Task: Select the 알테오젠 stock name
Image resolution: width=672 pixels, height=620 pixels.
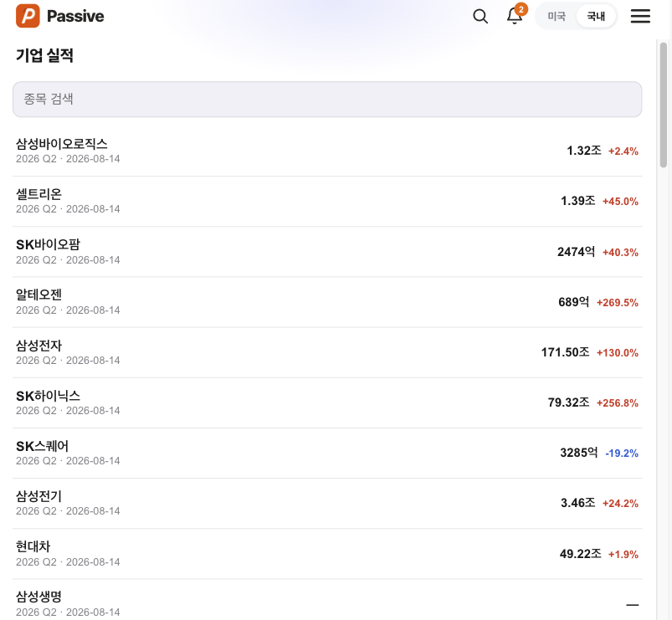Action: pyautogui.click(x=39, y=295)
